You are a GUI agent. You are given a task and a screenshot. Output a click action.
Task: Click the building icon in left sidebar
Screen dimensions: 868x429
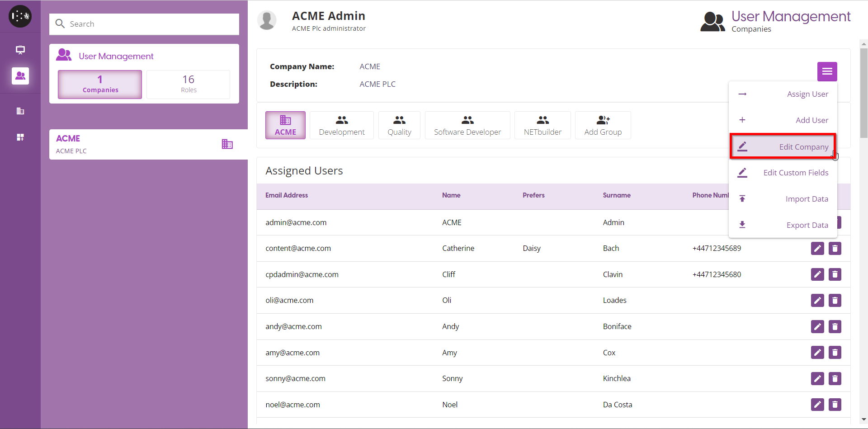click(x=20, y=111)
